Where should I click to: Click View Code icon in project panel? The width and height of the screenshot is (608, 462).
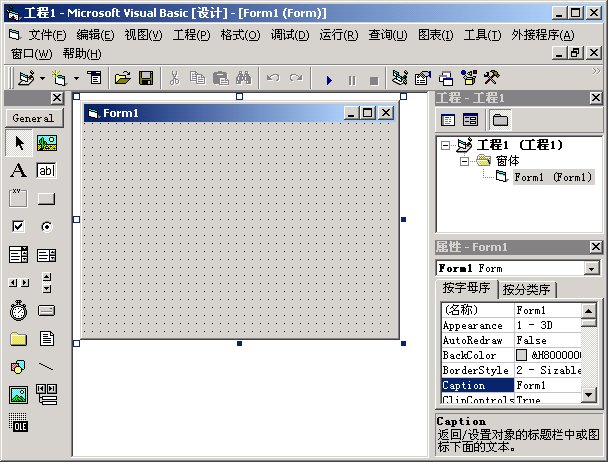click(x=448, y=120)
